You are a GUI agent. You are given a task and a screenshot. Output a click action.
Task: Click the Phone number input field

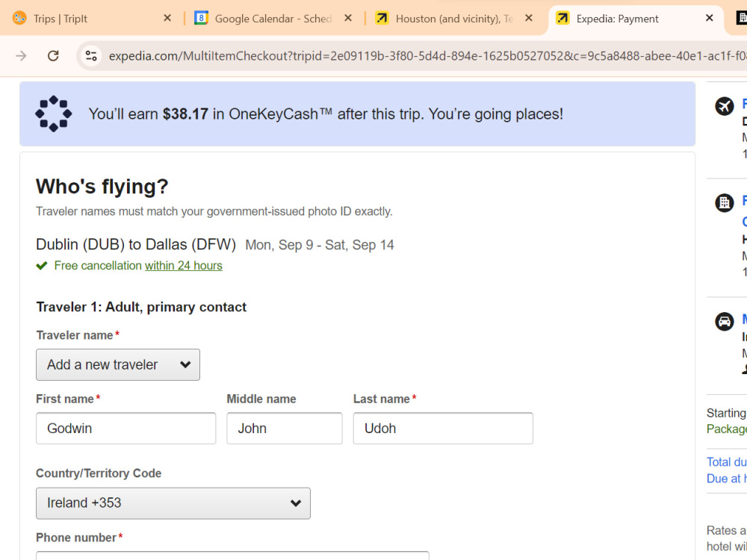(232, 556)
